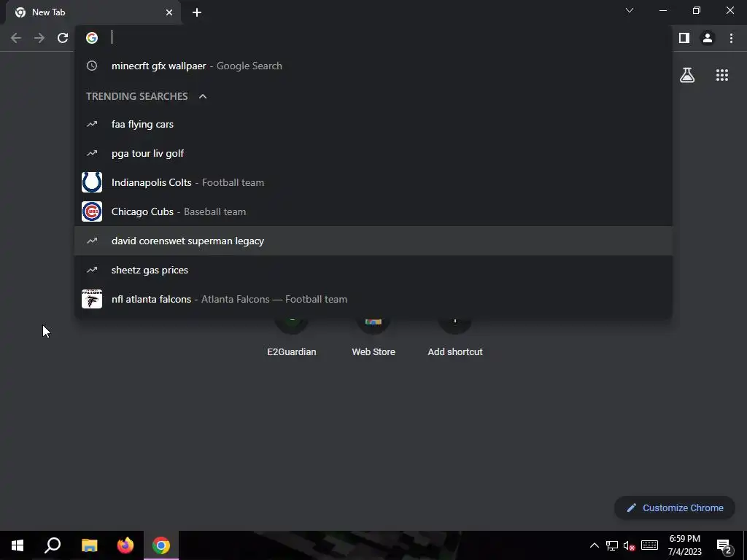This screenshot has height=560, width=747.
Task: Click the Customize Chrome button
Action: click(675, 507)
